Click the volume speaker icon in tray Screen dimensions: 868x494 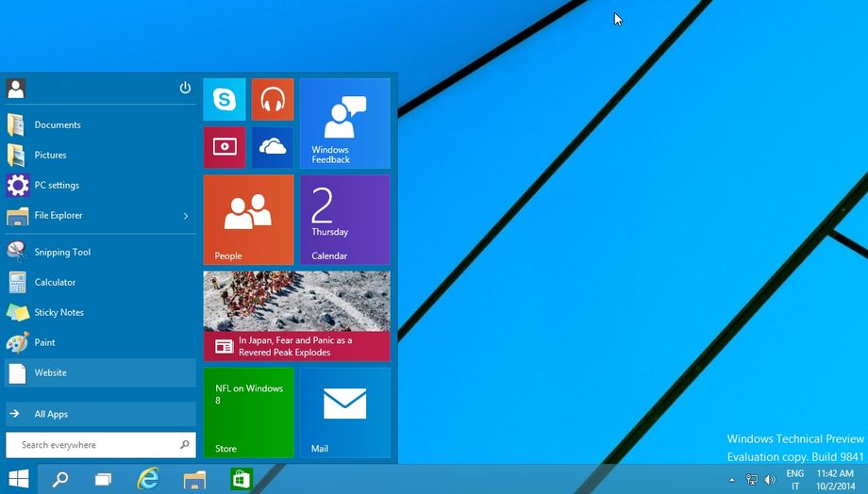coord(770,480)
